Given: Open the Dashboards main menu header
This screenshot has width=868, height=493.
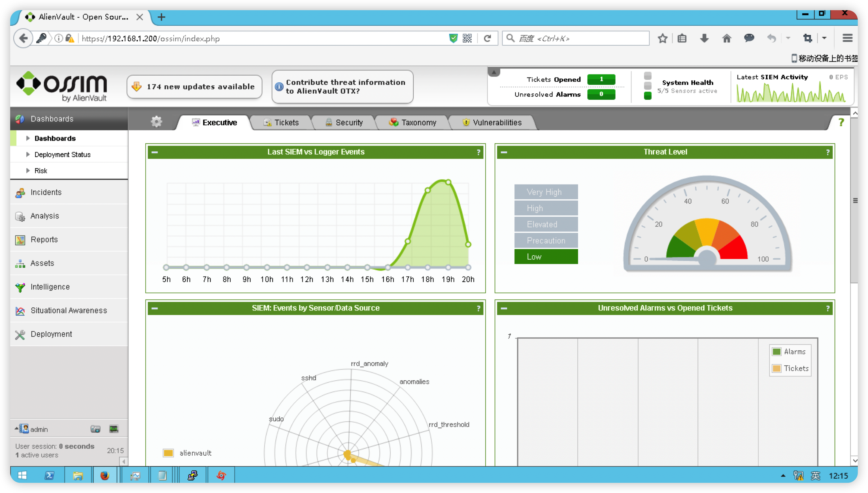Looking at the screenshot, I should pos(69,119).
